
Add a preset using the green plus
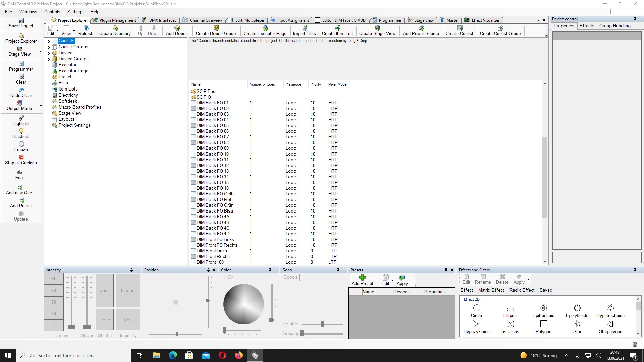coord(362,277)
